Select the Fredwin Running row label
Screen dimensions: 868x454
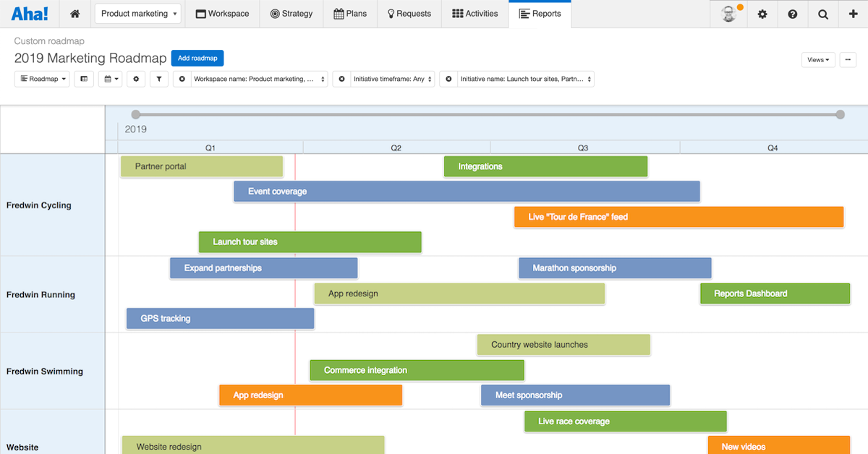coord(41,295)
